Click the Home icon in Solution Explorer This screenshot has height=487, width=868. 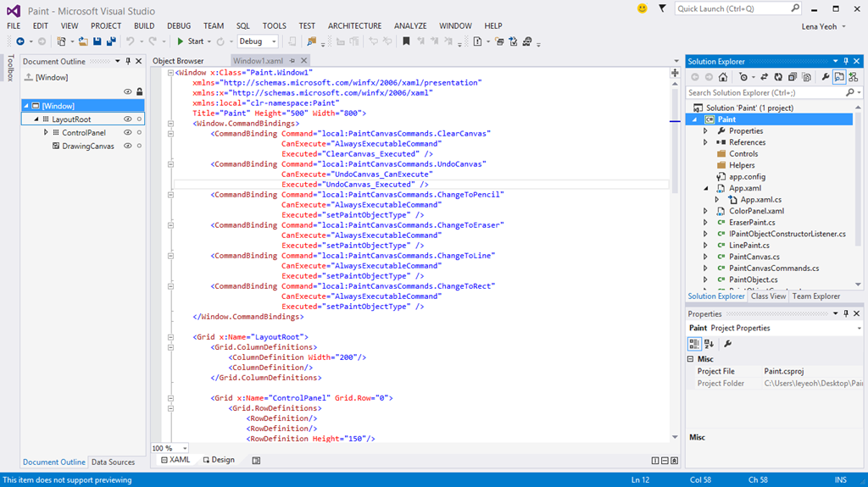(x=723, y=77)
